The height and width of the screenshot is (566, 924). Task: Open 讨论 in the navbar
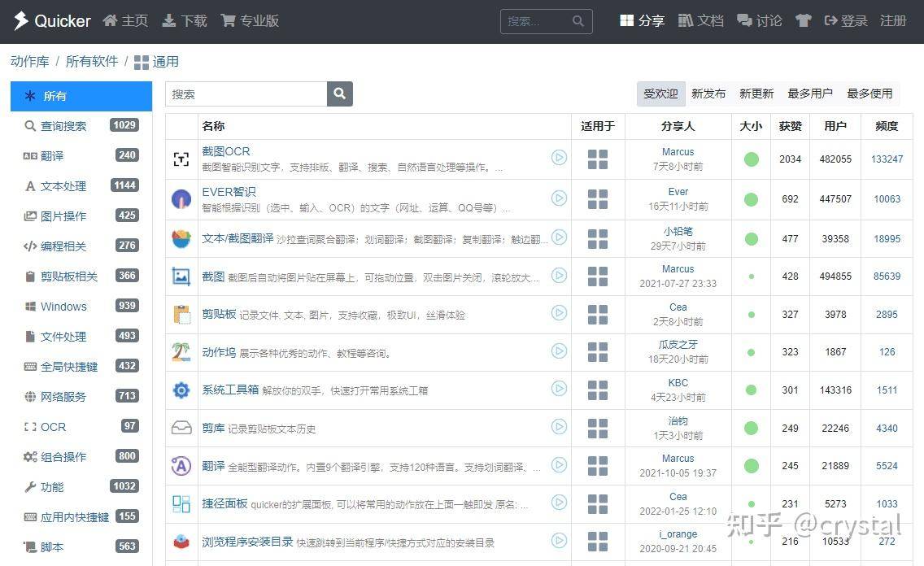coord(760,21)
